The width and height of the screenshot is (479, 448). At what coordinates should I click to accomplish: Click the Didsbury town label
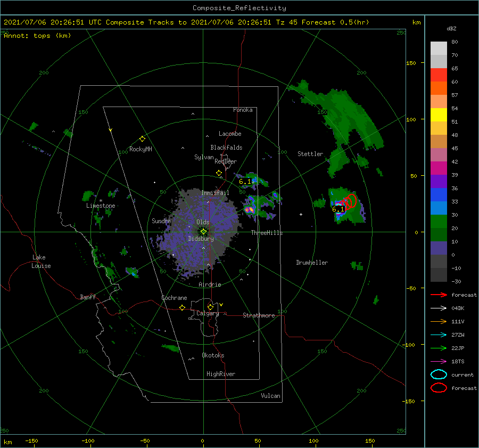[201, 239]
